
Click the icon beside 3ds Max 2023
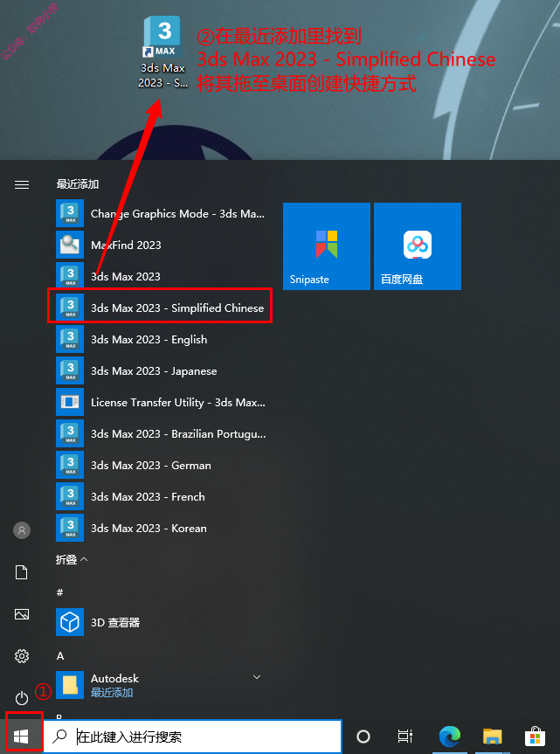coord(70,276)
